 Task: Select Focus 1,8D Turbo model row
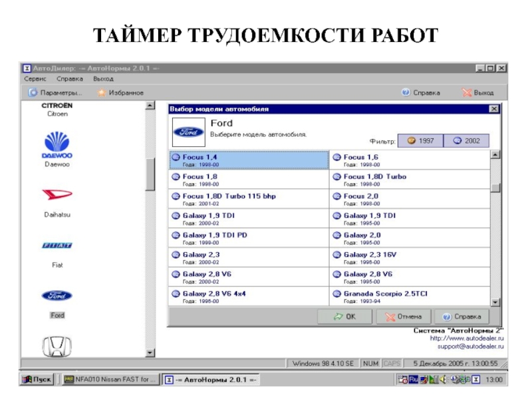click(x=410, y=180)
